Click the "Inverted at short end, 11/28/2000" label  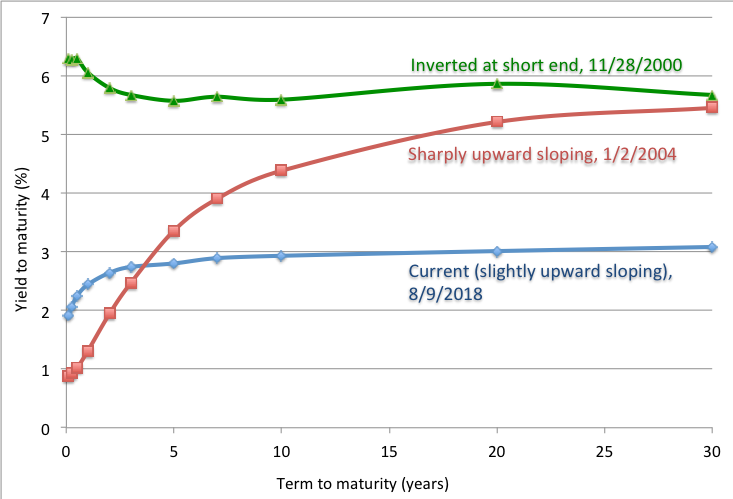(x=546, y=66)
